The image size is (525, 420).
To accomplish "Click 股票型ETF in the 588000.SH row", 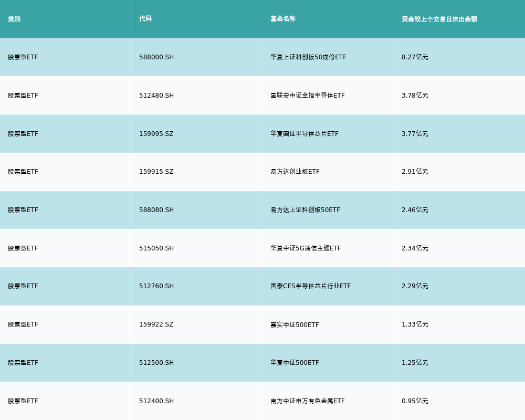I will tap(23, 57).
